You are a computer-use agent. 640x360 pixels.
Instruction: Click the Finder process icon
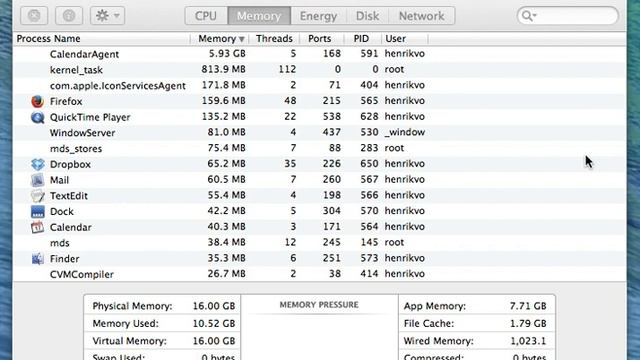[38, 259]
